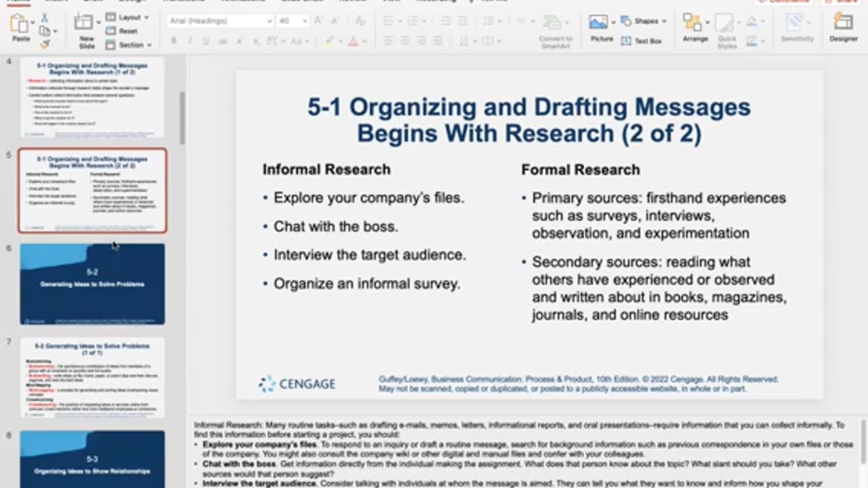Click 'Chat with the boss.' bullet
The image size is (868, 488).
(336, 226)
